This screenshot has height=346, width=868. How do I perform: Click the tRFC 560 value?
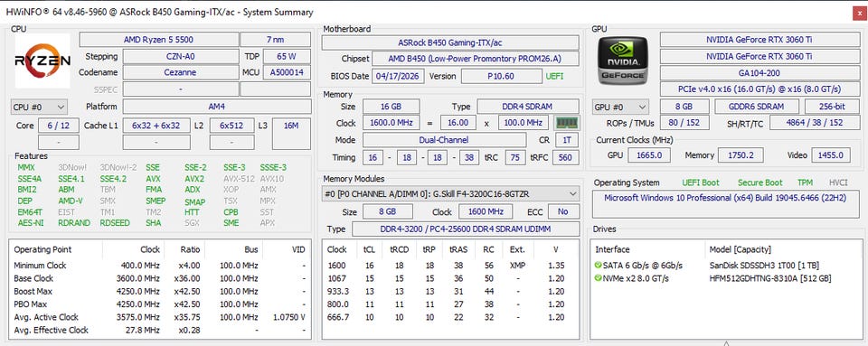click(565, 157)
